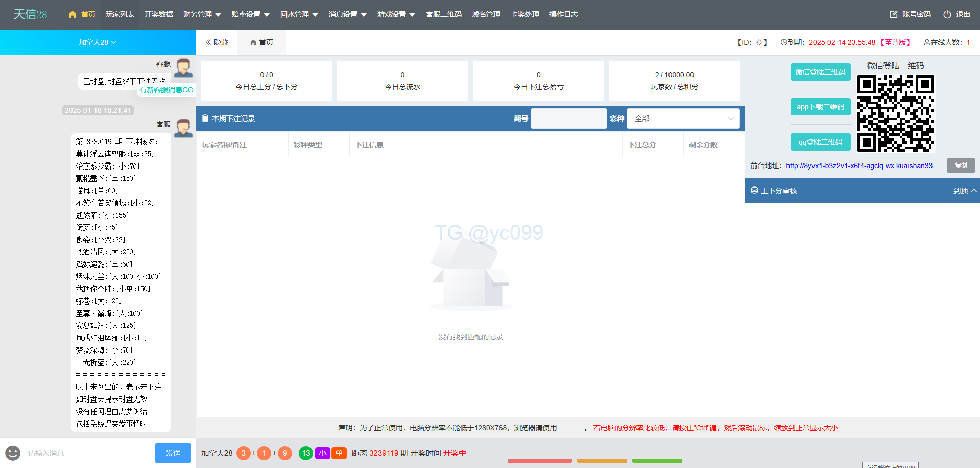Click the 复制 copy address button
This screenshot has height=468, width=980.
pos(961,166)
